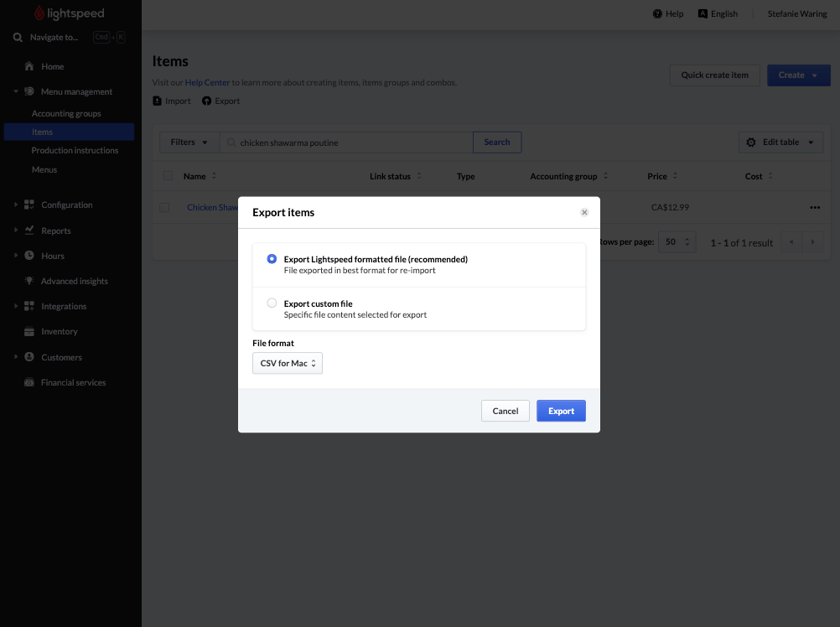Click the Advanced insights lightbulb icon
Image resolution: width=840 pixels, height=627 pixels.
tap(29, 281)
